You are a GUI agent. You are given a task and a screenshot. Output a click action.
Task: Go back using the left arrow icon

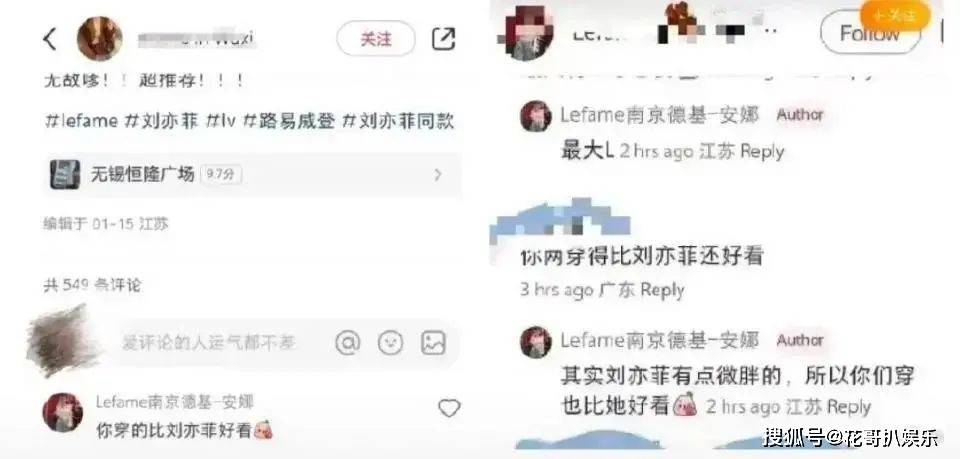tap(50, 39)
